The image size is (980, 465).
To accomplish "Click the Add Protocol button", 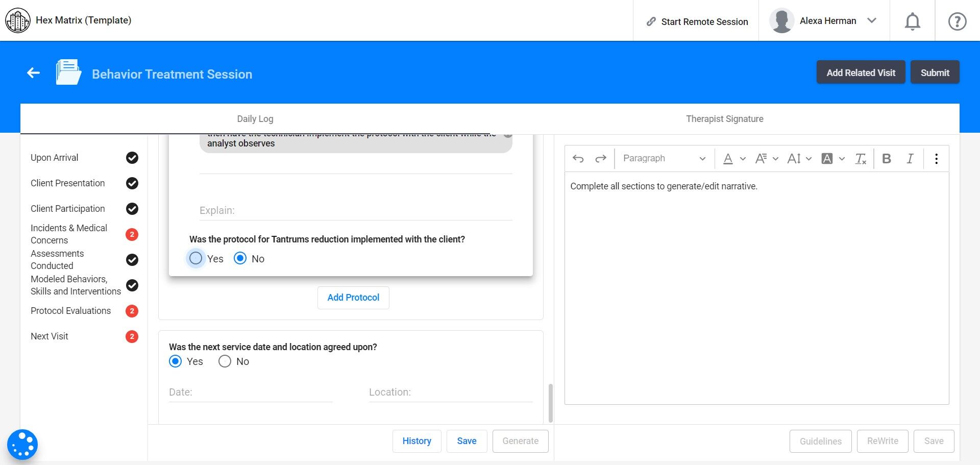I will point(353,298).
